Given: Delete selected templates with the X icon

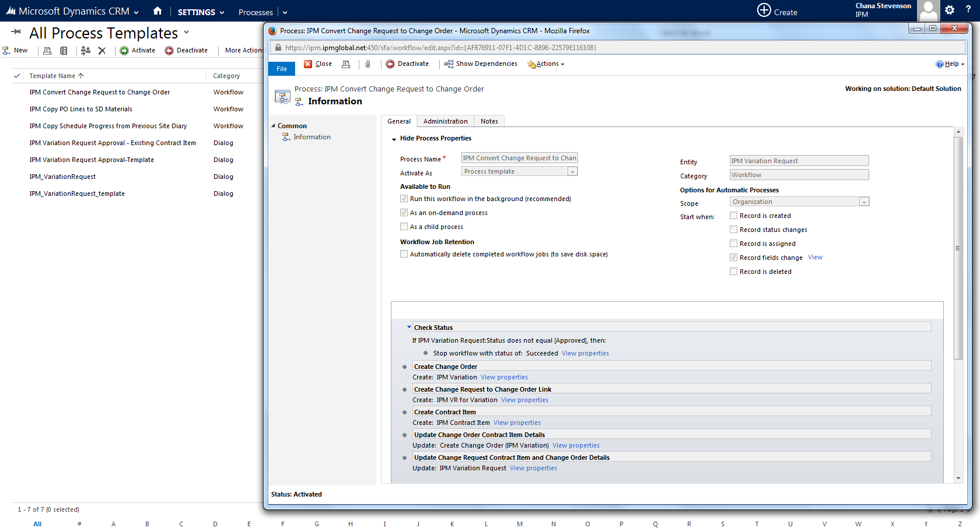Looking at the screenshot, I should pyautogui.click(x=101, y=50).
